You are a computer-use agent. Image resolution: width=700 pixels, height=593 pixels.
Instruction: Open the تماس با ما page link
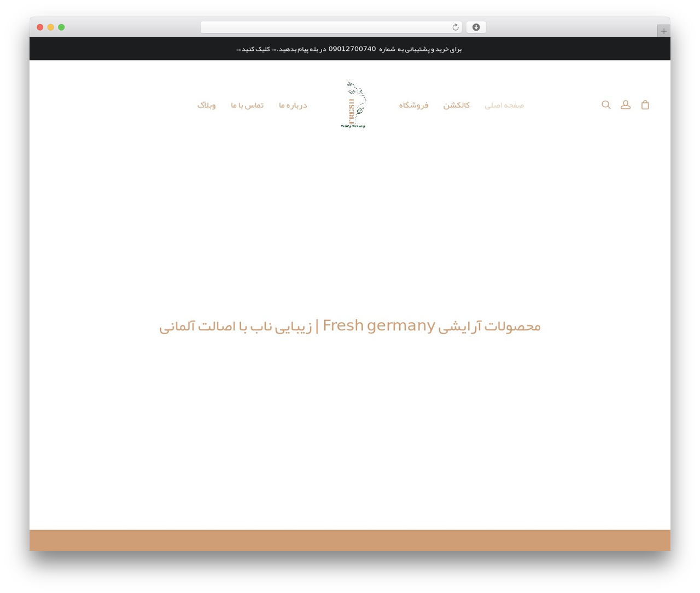247,105
